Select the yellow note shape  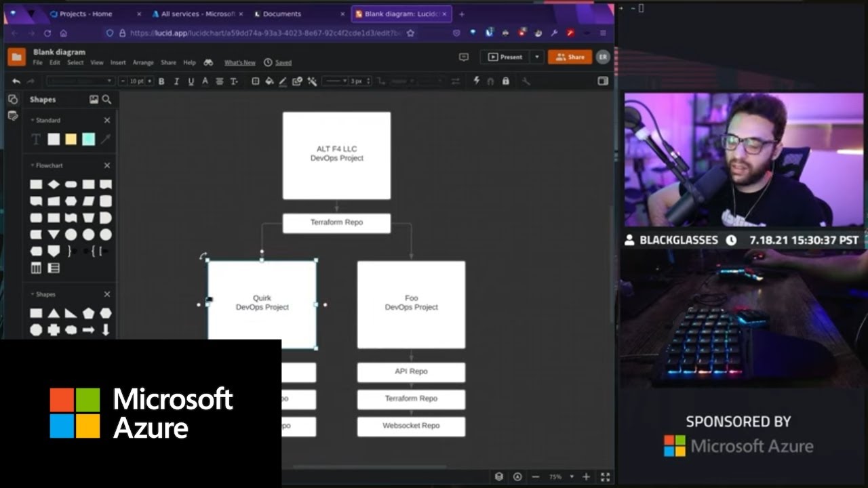tap(71, 139)
